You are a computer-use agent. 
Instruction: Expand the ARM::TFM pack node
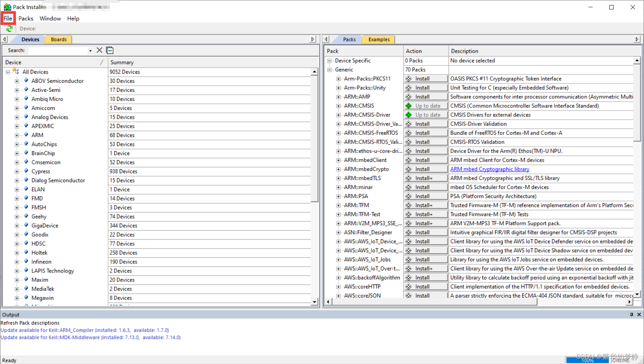[x=338, y=205]
